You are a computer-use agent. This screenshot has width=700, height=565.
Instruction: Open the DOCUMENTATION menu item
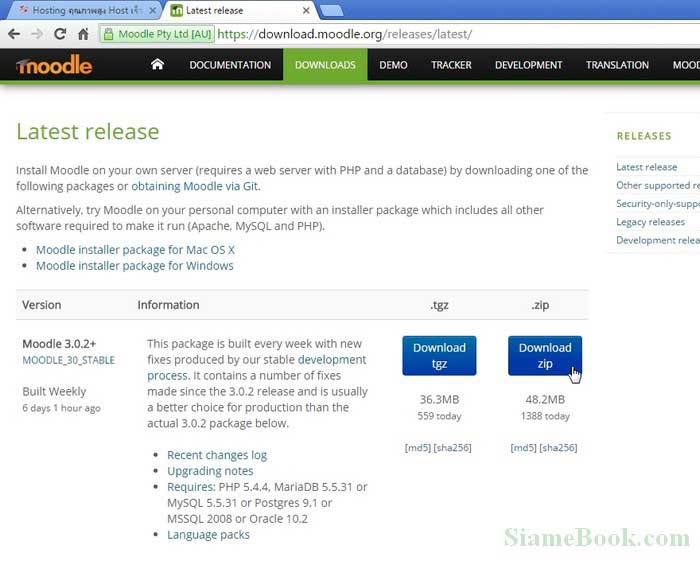[x=230, y=65]
